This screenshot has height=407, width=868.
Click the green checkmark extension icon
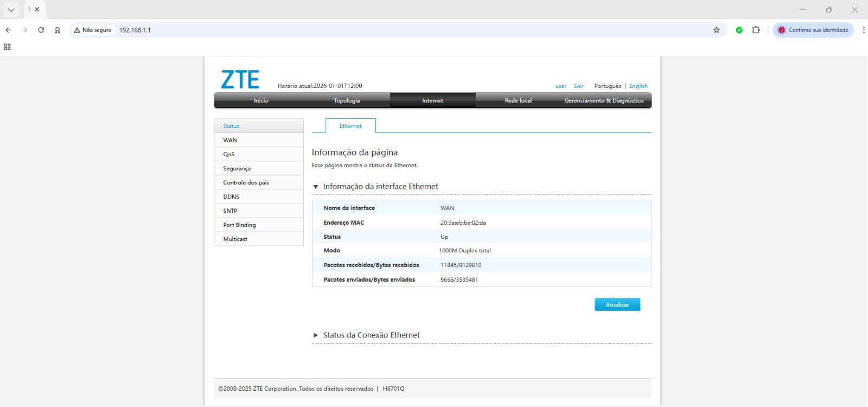[x=739, y=30]
